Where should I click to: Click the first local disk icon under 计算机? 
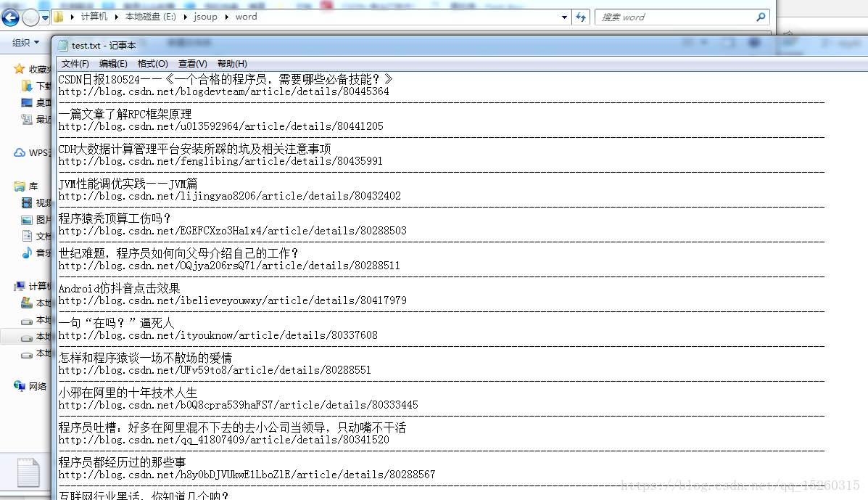click(x=27, y=303)
